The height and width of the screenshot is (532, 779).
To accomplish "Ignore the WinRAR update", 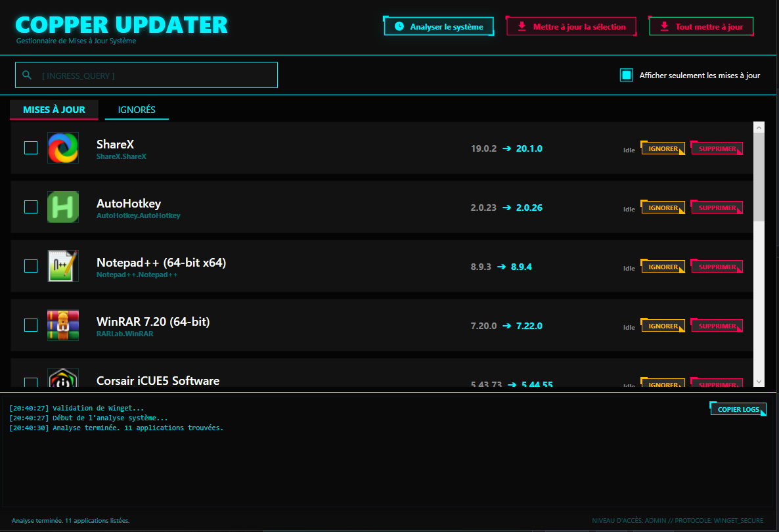I will (663, 326).
